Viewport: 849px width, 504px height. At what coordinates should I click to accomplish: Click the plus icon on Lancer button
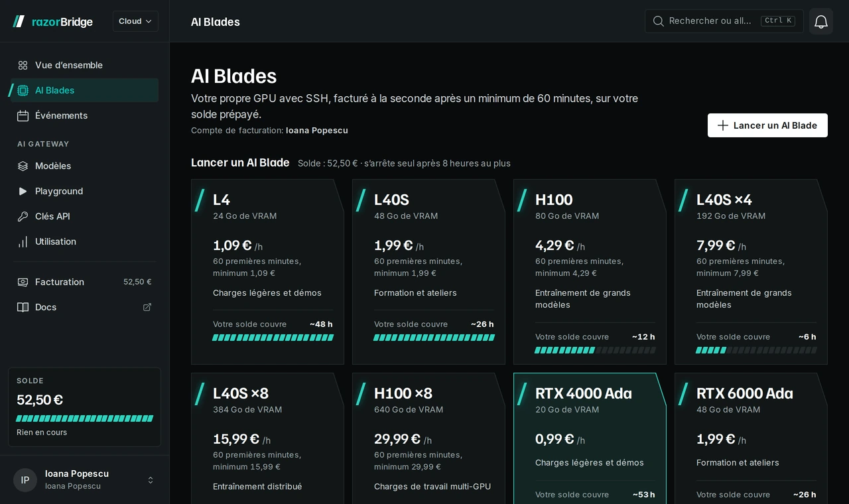(x=723, y=125)
